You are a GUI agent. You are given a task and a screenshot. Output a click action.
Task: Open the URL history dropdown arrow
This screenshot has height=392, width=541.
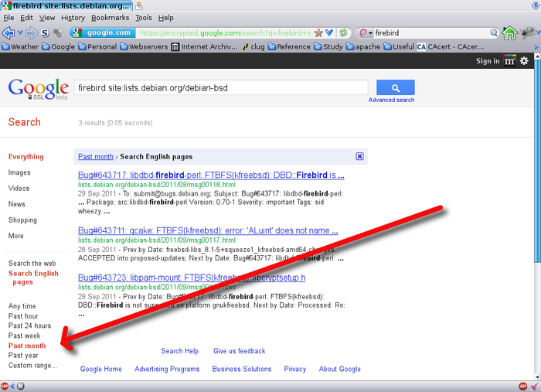[x=329, y=32]
